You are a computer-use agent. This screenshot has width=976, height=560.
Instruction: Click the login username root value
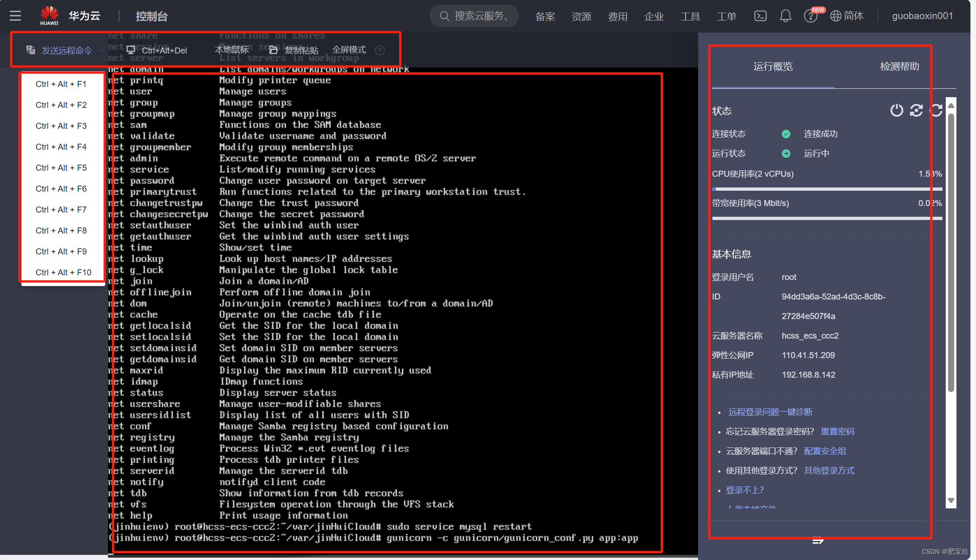789,277
